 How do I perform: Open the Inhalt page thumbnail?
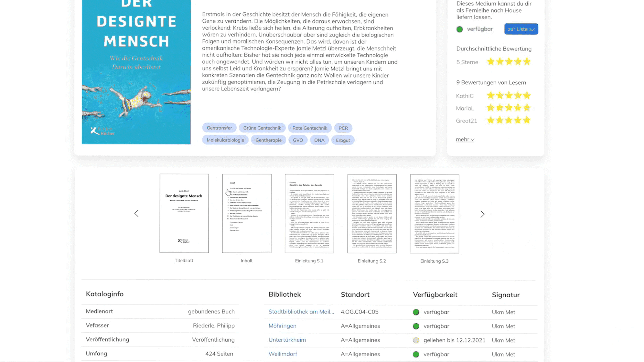[x=247, y=213]
